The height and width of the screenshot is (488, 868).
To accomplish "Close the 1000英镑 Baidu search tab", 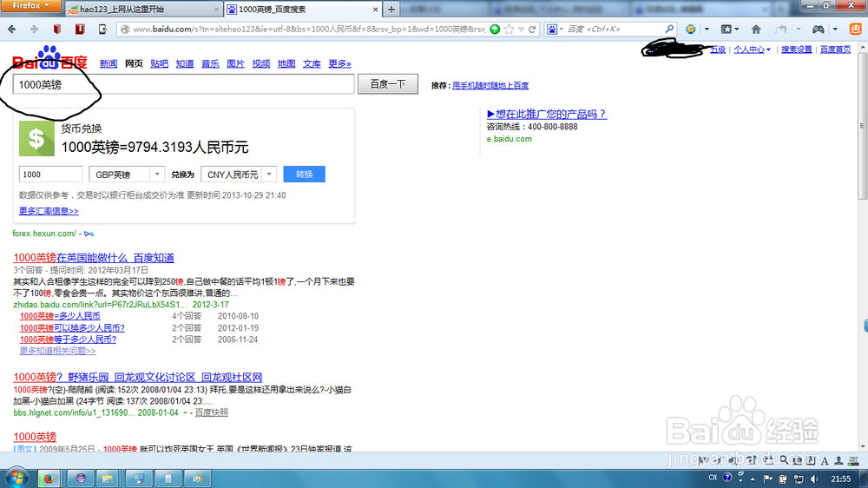I will tap(375, 10).
